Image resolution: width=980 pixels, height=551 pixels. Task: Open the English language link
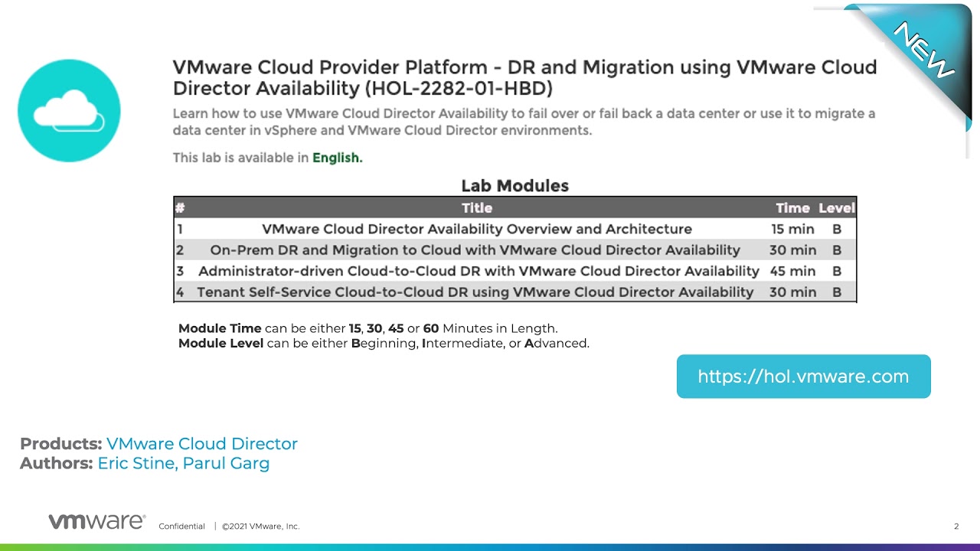coord(337,158)
